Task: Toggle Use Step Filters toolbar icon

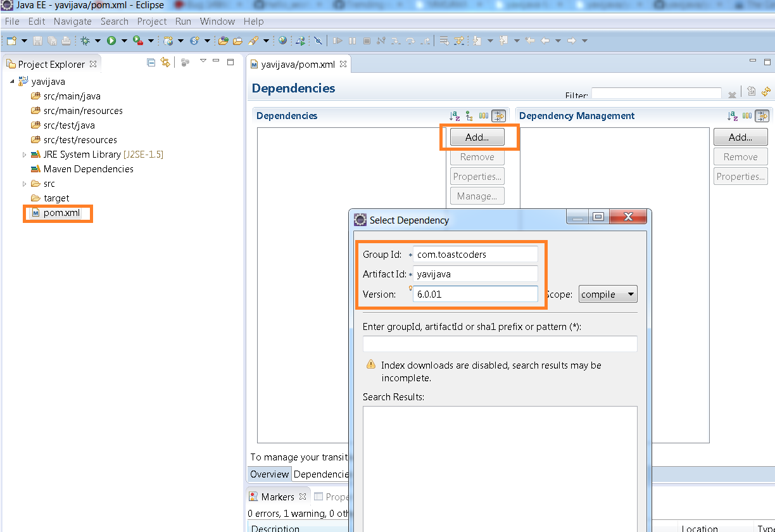Action: click(x=458, y=41)
